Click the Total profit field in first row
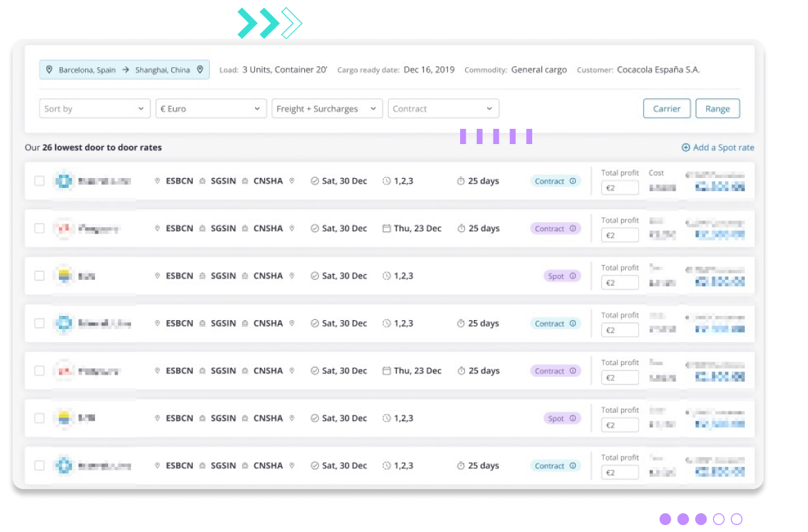Image resolution: width=808 pixels, height=532 pixels. tap(620, 188)
